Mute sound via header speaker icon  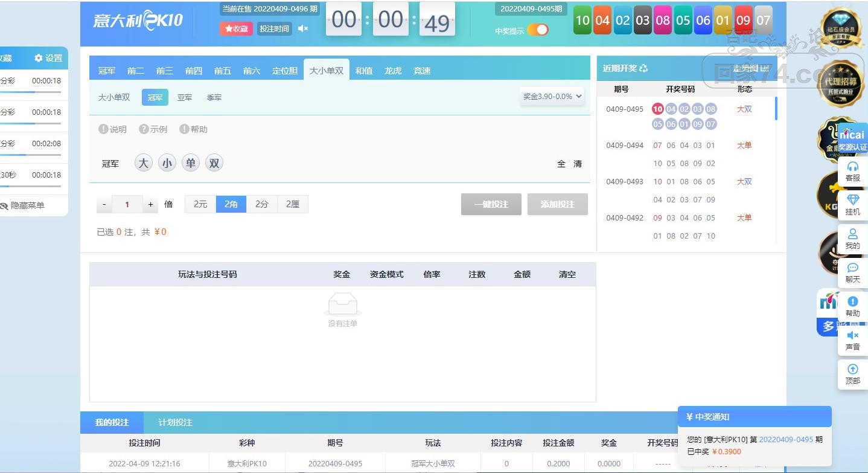click(x=303, y=28)
